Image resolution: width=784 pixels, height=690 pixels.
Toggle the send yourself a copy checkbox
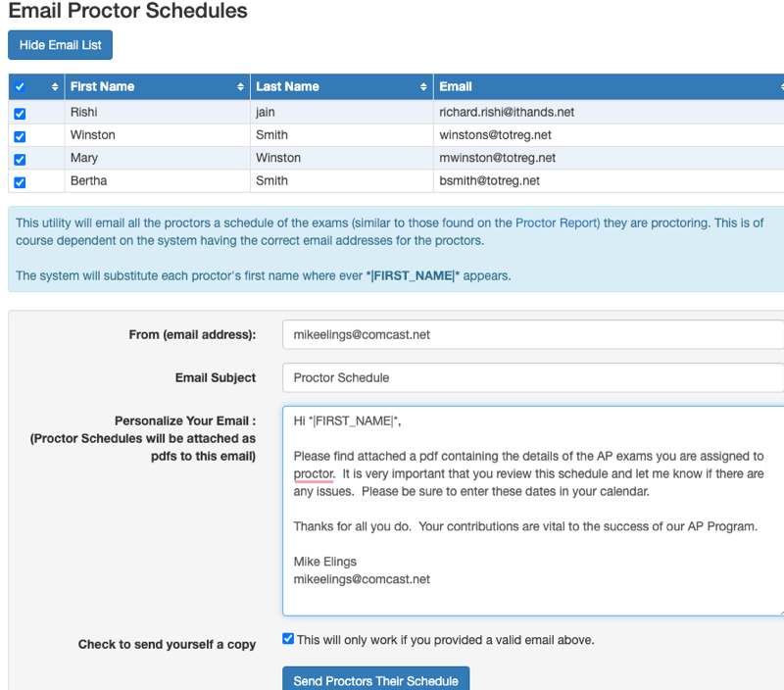pos(288,638)
